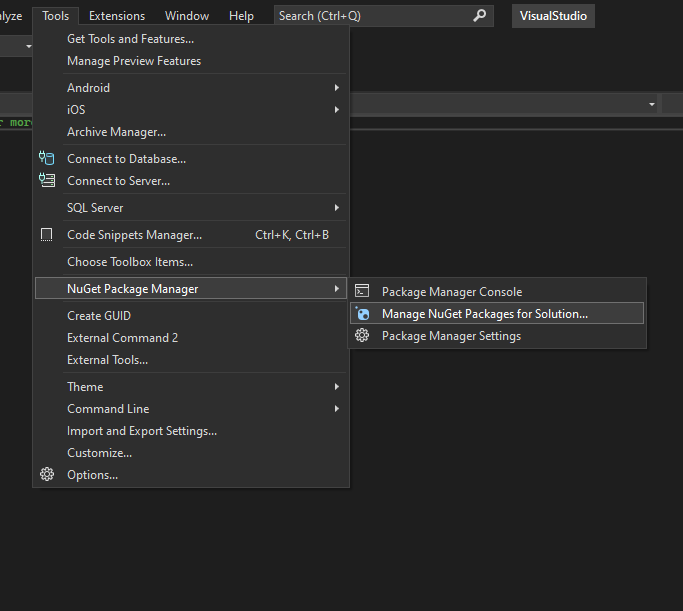Expand the NuGet Package Manager submenu arrow
683x611 pixels.
click(337, 289)
